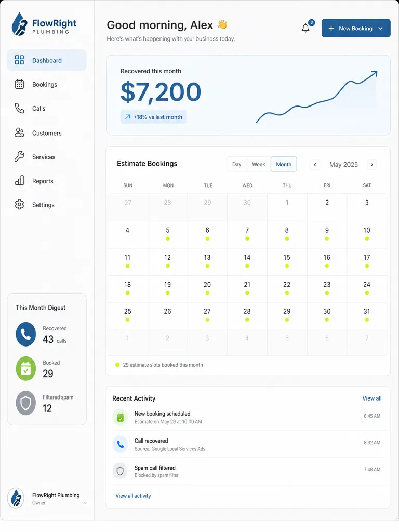
Task: Click the 7:48 AM timestamp
Action: [372, 470]
